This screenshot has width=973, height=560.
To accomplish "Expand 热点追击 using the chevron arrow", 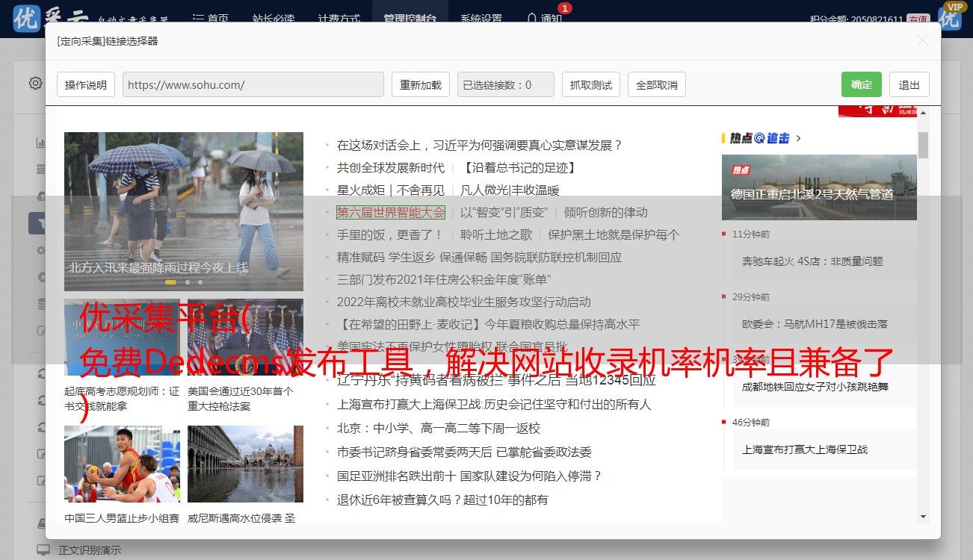I will tap(799, 138).
